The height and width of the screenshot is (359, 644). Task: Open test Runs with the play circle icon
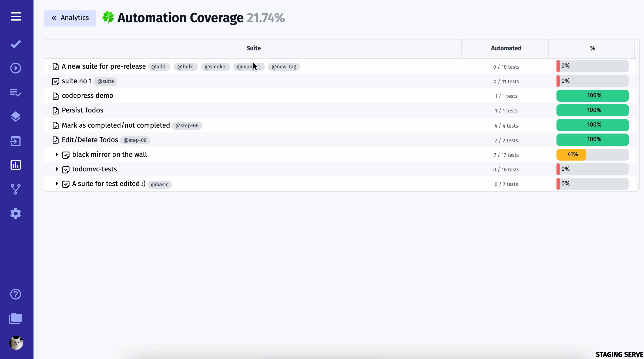pos(15,68)
